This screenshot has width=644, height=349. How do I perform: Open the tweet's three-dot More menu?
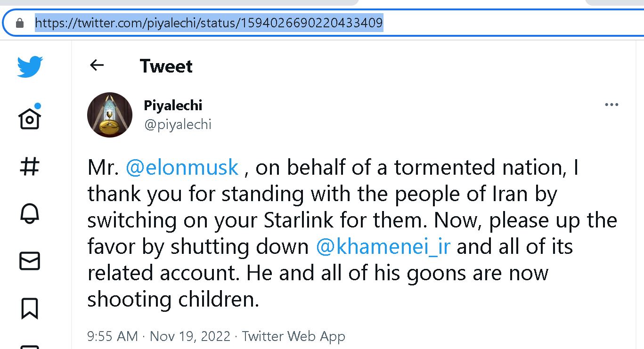pos(611,105)
